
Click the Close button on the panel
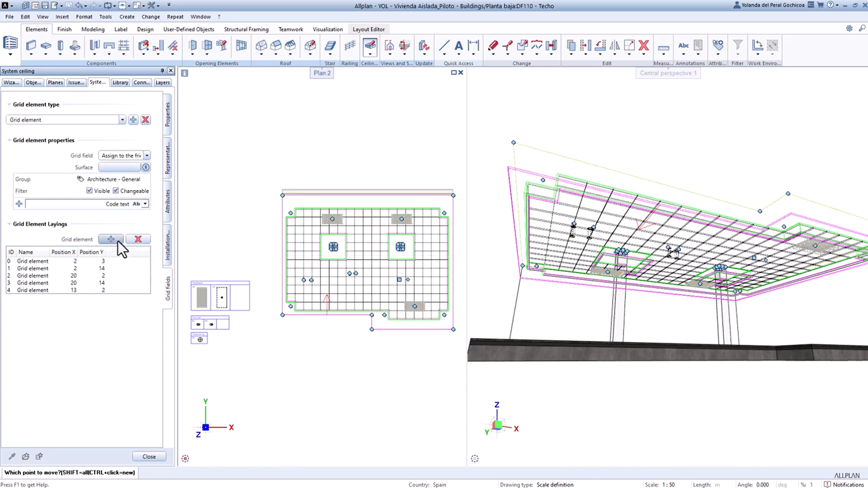click(x=149, y=456)
